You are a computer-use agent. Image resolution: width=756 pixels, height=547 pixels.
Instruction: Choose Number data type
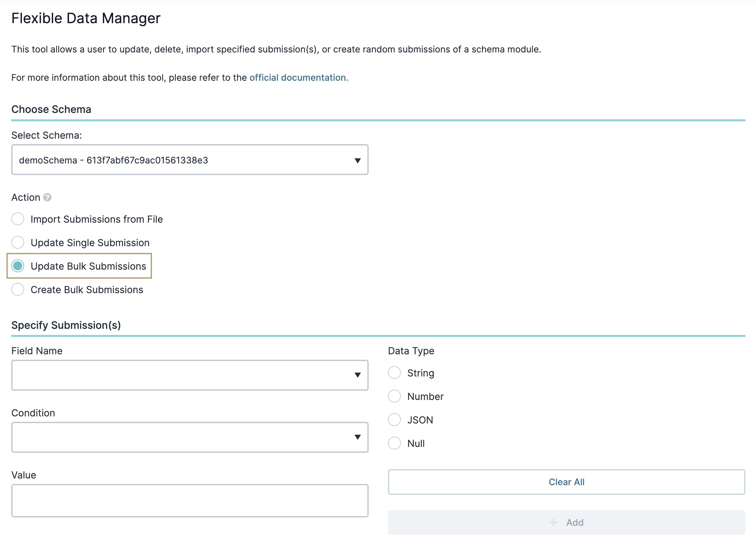click(394, 396)
